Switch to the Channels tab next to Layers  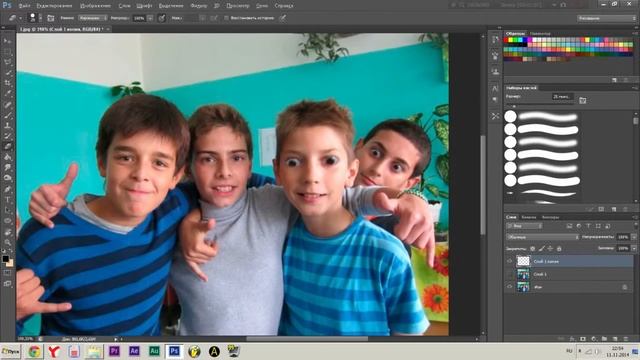(x=529, y=217)
